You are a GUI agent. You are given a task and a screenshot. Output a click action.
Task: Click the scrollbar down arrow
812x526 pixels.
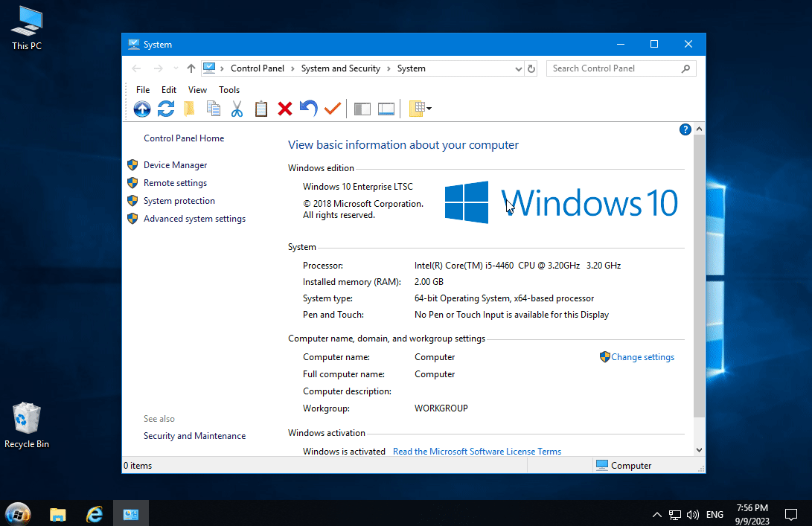[x=699, y=450]
